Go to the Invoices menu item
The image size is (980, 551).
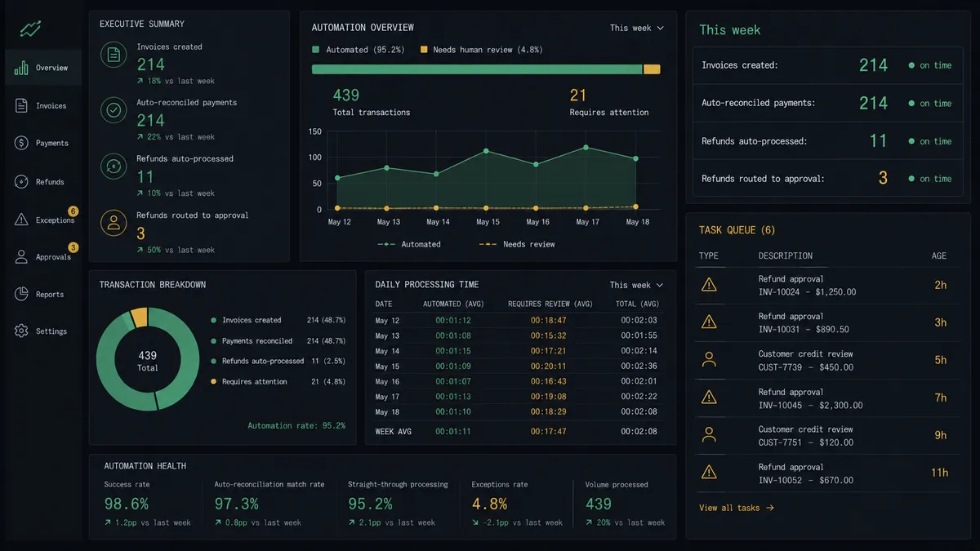point(43,105)
